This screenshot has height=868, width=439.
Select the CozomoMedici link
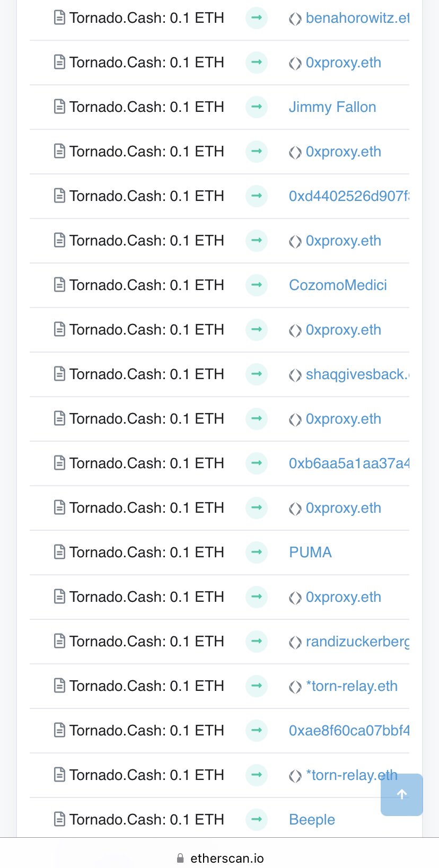[x=338, y=285]
